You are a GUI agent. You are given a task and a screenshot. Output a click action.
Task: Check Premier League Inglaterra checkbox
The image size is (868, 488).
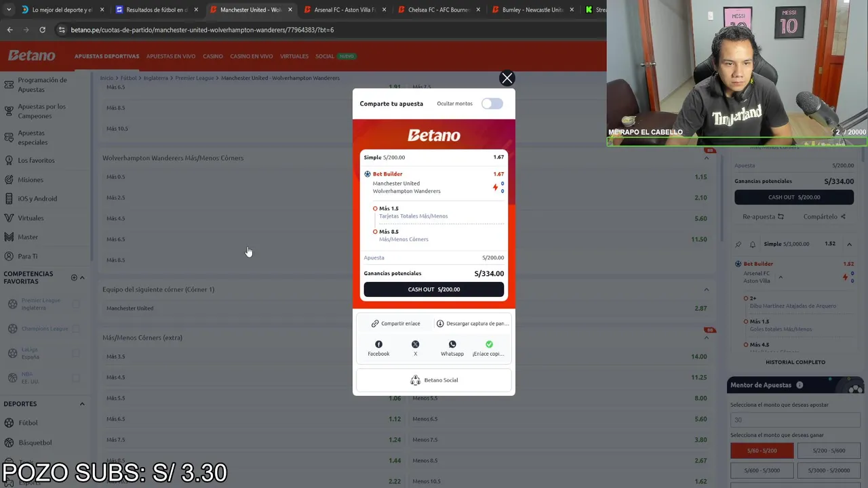[x=76, y=304]
